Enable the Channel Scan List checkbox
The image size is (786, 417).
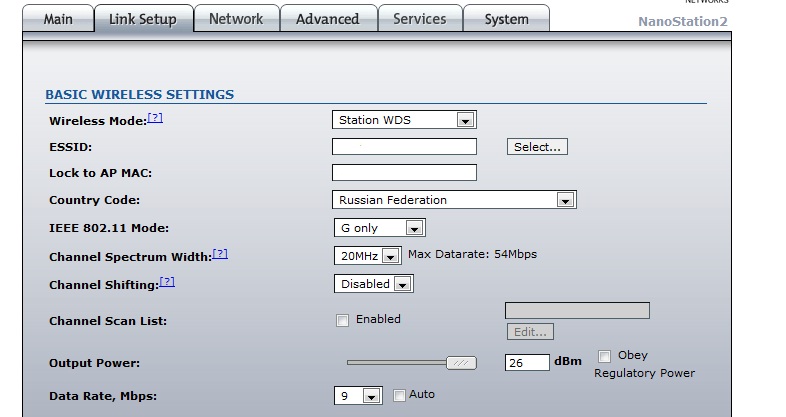(x=343, y=320)
